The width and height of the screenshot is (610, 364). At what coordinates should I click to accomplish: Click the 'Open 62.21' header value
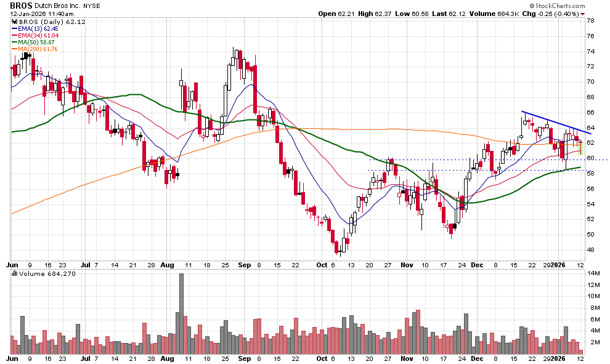(336, 14)
